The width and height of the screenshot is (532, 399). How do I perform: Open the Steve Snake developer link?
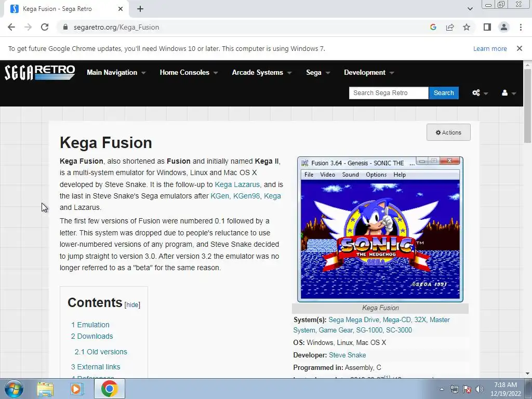pos(348,355)
